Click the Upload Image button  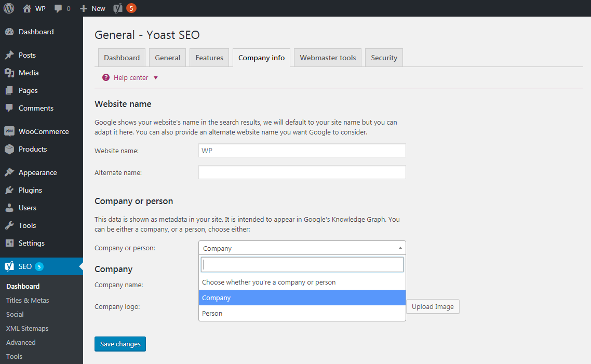tap(433, 306)
